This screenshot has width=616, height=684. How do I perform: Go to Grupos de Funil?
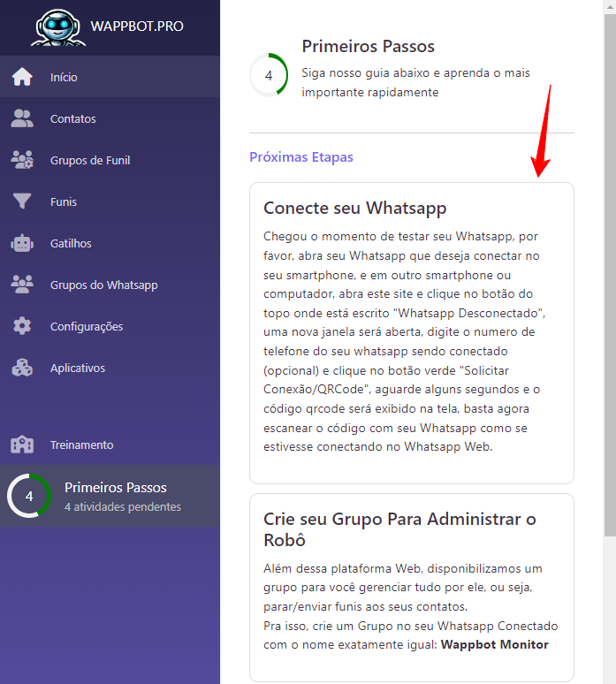(110, 160)
